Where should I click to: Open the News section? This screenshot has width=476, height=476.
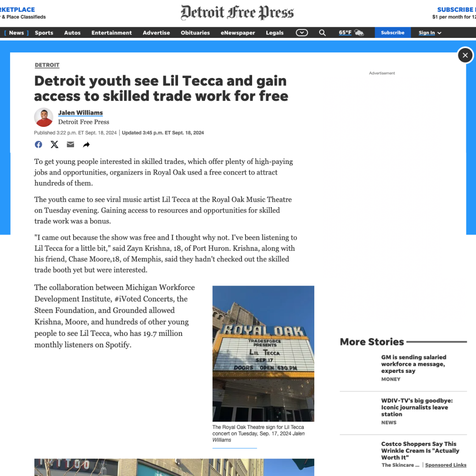(x=16, y=33)
